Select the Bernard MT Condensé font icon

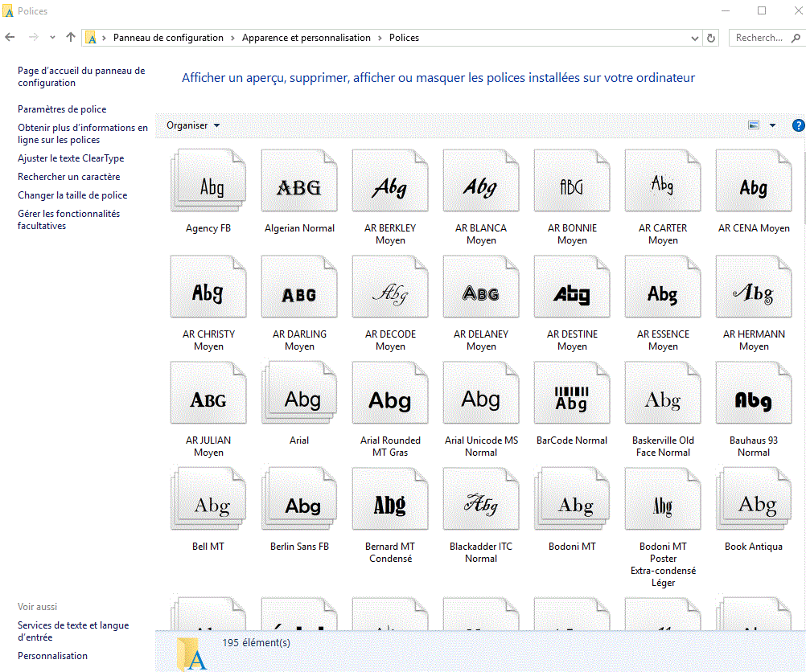click(390, 498)
